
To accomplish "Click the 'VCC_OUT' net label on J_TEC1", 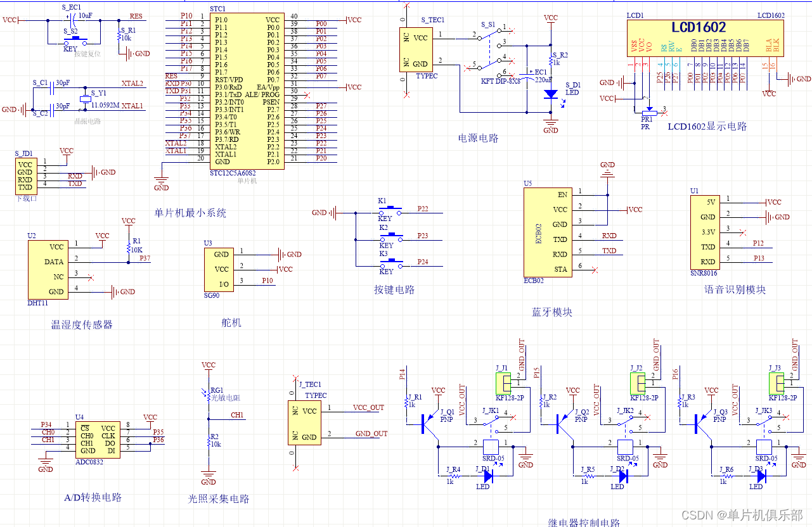I will [368, 407].
